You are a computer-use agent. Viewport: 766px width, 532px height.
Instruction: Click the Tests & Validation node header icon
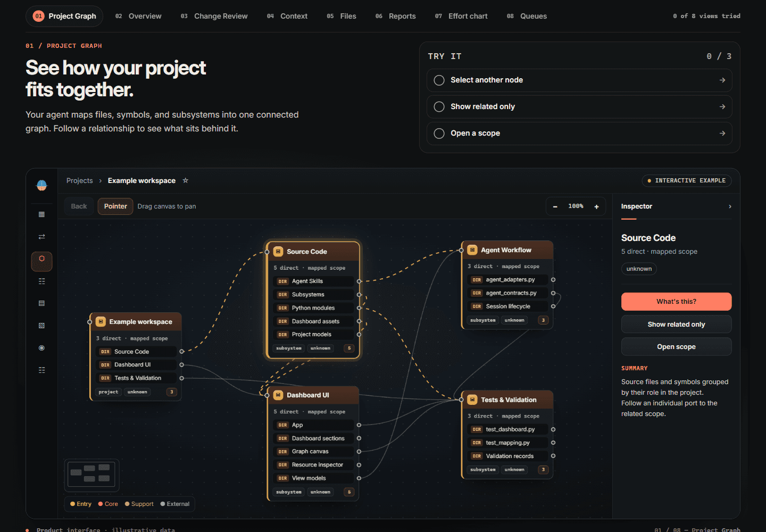[x=472, y=400]
